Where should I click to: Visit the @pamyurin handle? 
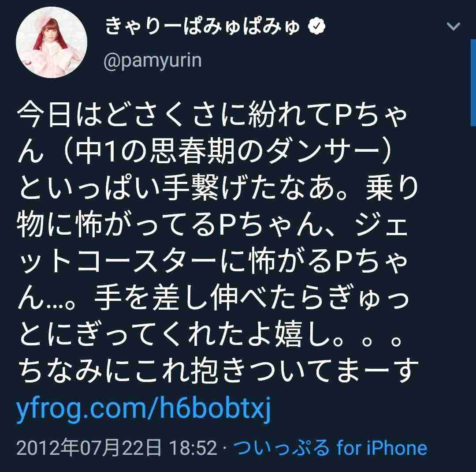click(152, 61)
